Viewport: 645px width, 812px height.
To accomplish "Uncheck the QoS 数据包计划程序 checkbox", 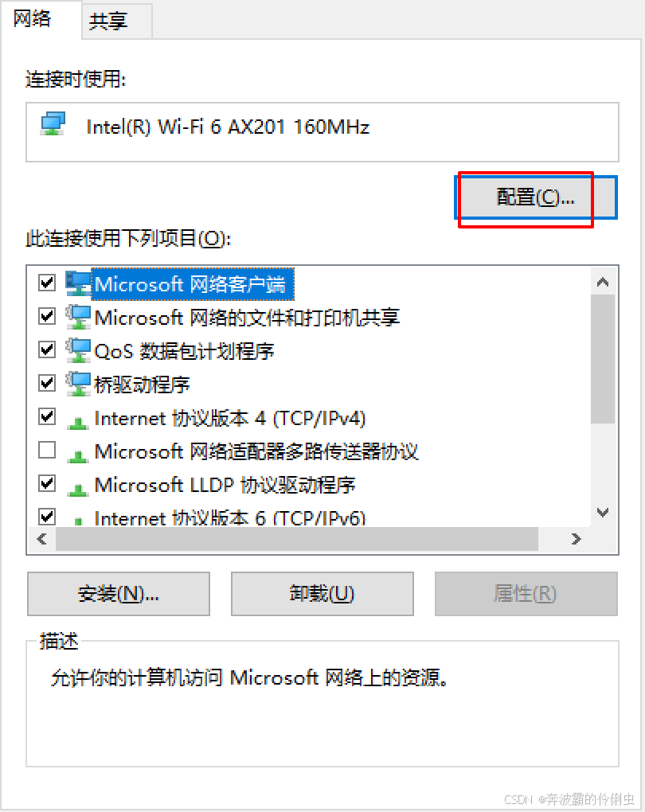I will pos(47,349).
